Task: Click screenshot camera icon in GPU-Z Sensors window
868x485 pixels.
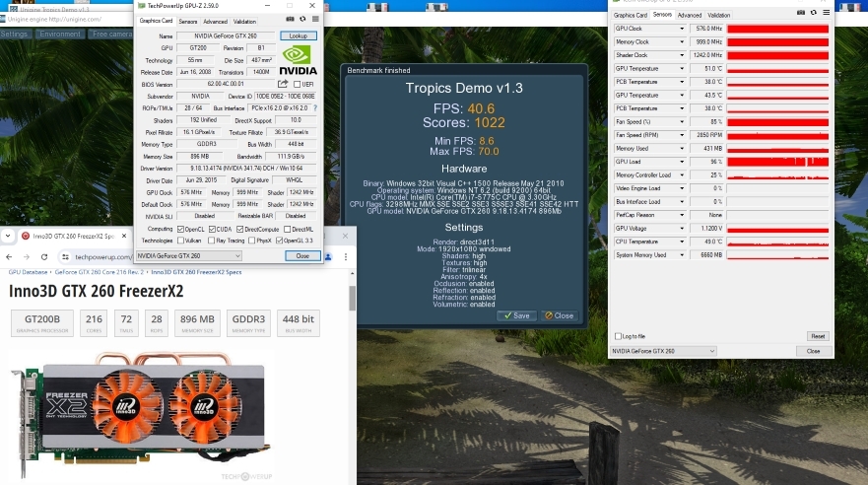Action: coord(801,12)
